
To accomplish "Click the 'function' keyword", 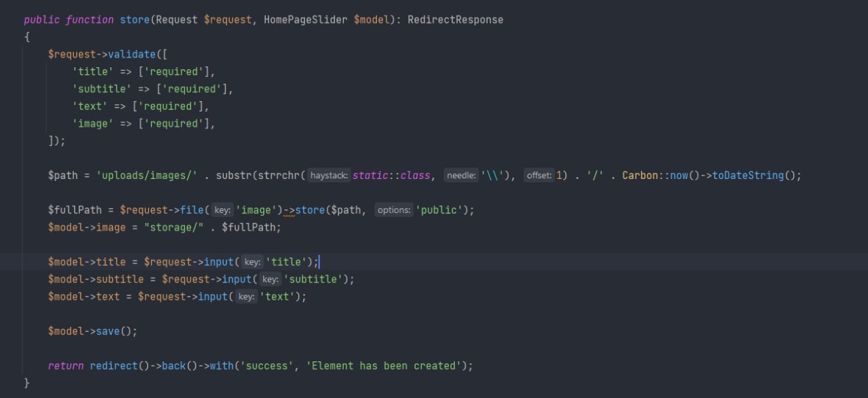I will tap(90, 20).
